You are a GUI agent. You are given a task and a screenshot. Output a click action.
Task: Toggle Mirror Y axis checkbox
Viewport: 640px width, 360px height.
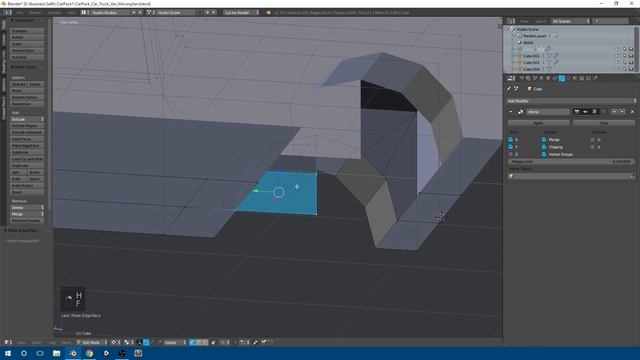pyautogui.click(x=511, y=147)
